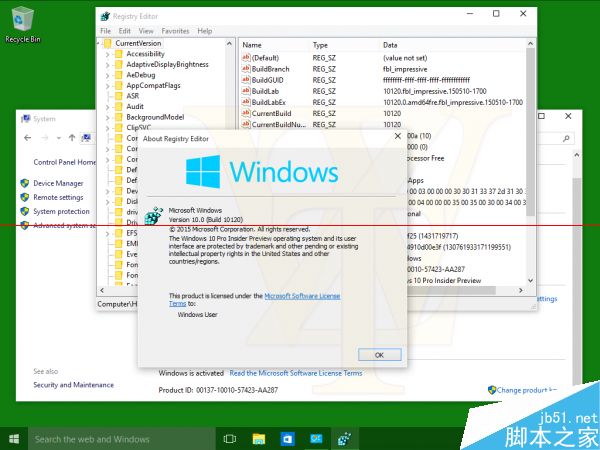The width and height of the screenshot is (600, 450).
Task: Open the Help menu
Action: [205, 31]
